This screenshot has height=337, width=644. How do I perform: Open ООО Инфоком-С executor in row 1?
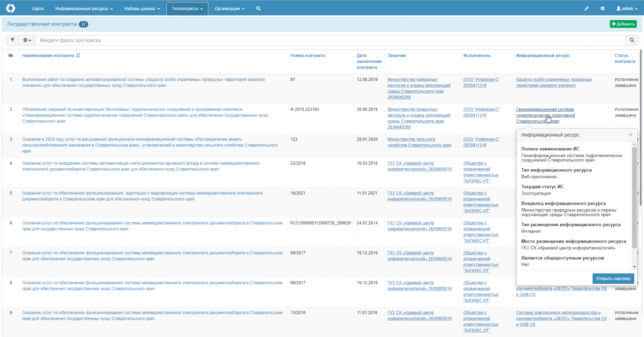pos(481,82)
